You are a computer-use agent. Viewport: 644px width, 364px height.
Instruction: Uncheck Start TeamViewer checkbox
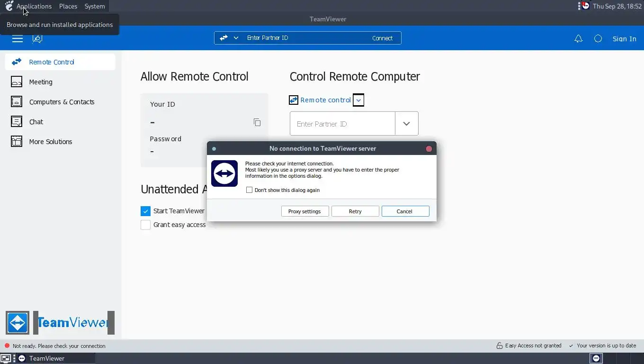tap(145, 211)
